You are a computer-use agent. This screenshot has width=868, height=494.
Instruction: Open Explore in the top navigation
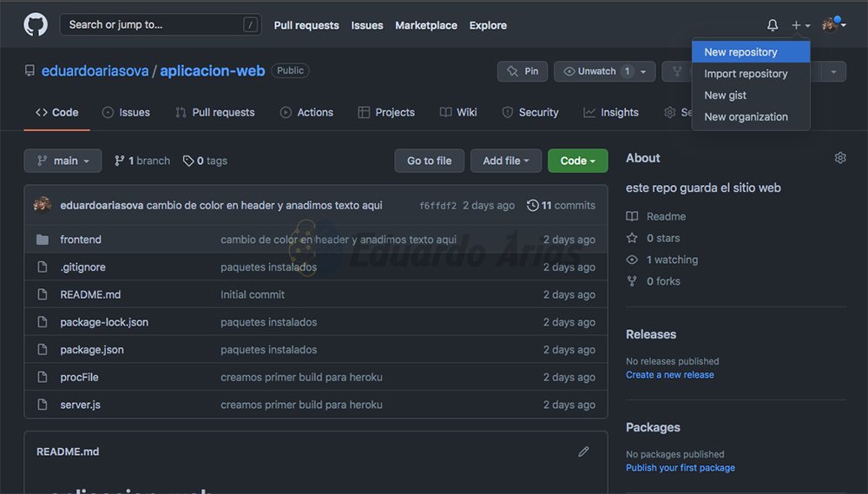[x=488, y=25]
